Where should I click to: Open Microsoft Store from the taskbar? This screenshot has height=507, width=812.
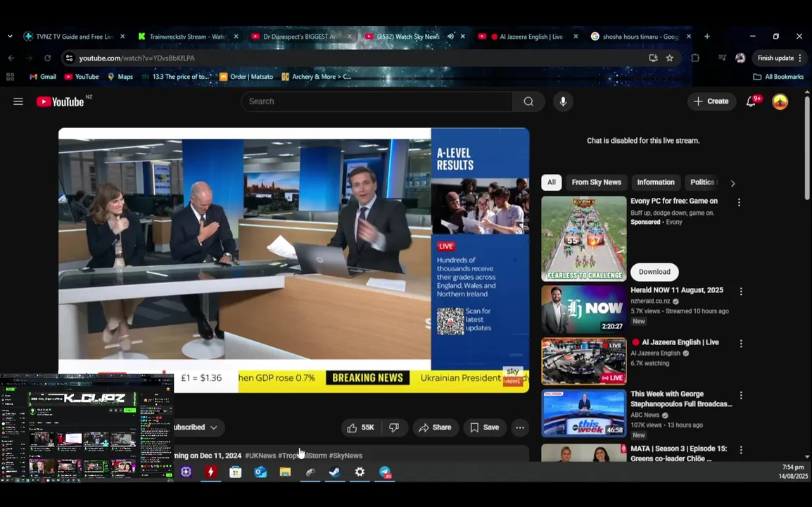(x=236, y=472)
